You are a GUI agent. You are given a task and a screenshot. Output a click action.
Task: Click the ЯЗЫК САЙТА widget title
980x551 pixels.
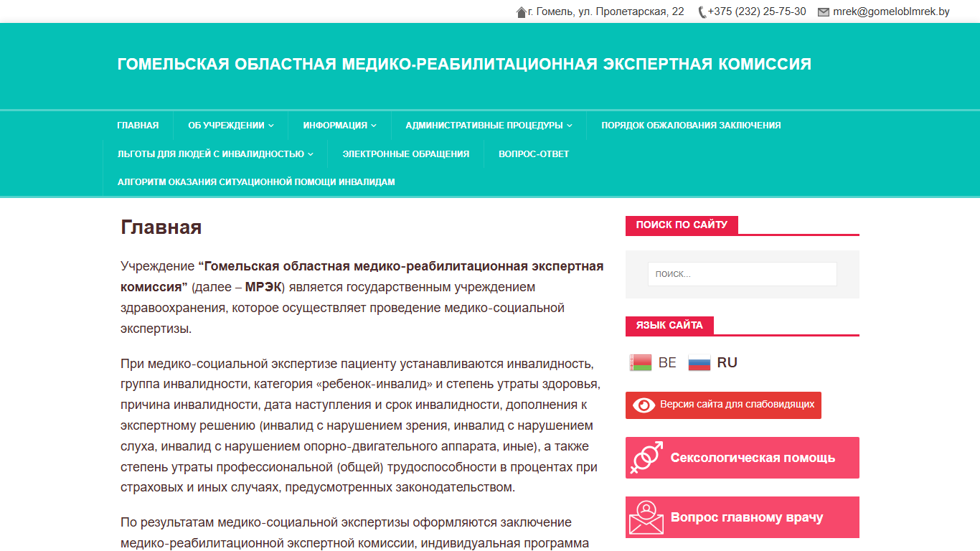pyautogui.click(x=669, y=325)
